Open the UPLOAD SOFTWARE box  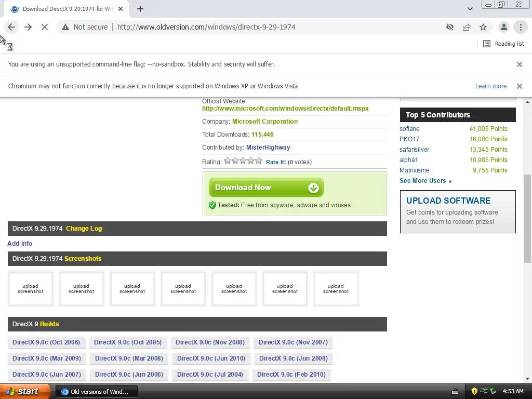tap(458, 211)
